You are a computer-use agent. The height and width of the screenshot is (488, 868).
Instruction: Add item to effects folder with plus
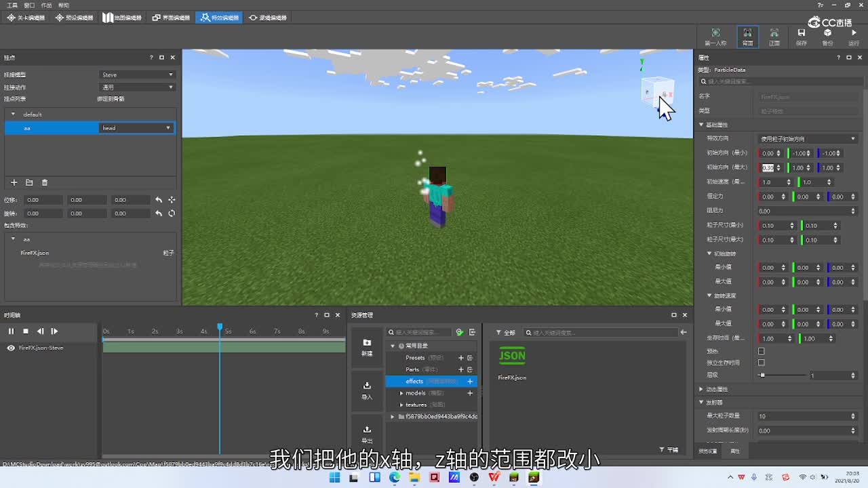[x=470, y=382]
